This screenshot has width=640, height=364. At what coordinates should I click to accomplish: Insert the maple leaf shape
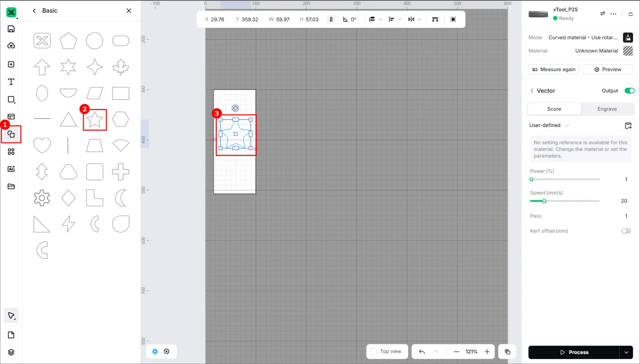point(121,67)
